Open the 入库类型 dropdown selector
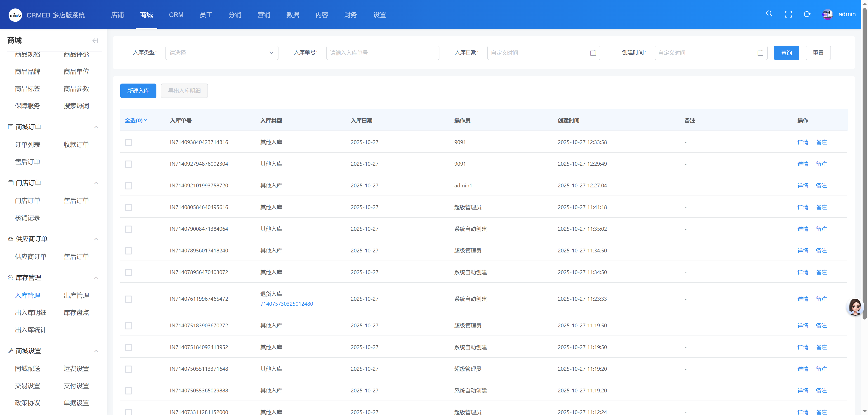 222,53
